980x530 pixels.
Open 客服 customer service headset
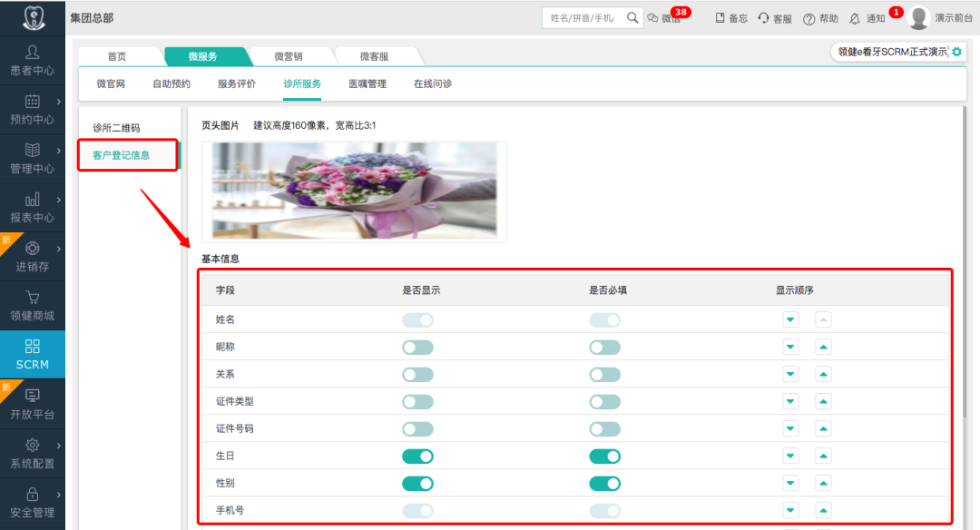774,18
